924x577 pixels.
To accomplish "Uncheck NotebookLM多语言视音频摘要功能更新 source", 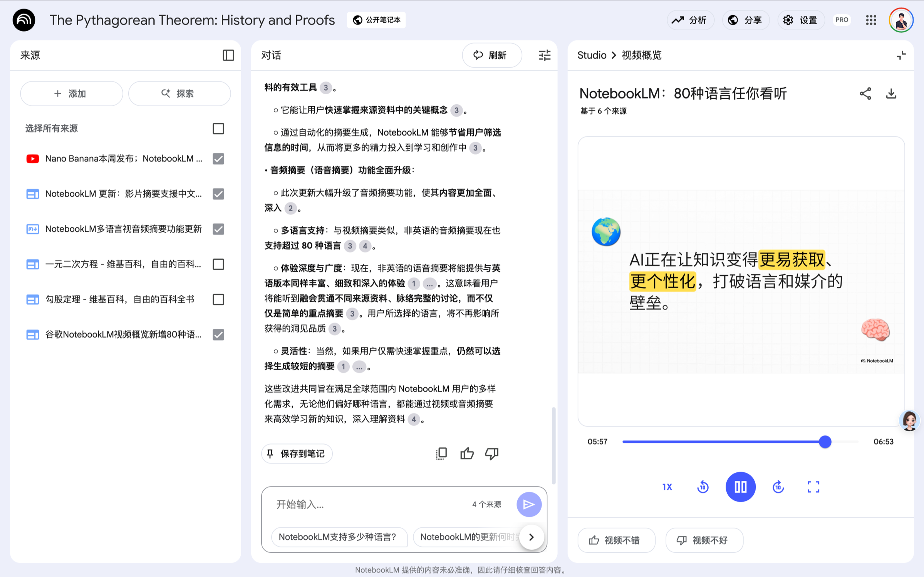I will click(218, 229).
